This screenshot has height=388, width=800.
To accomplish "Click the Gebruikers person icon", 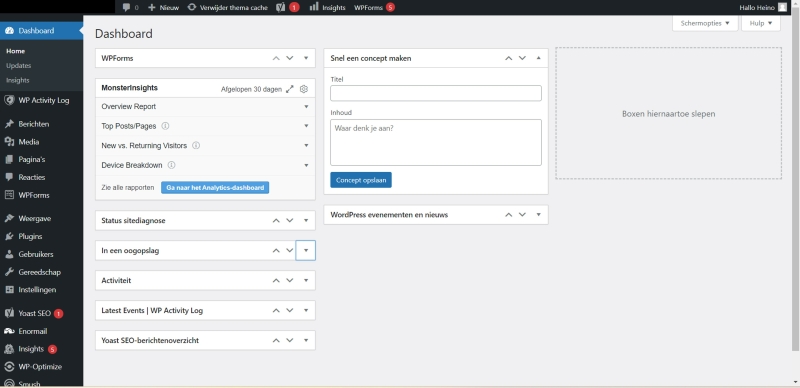I will point(9,254).
